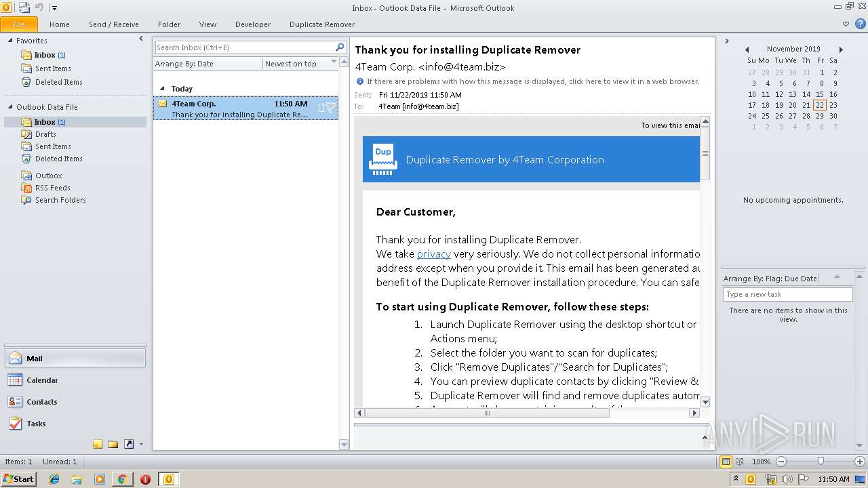
Task: Select November 22 in the date navigator
Action: click(x=820, y=105)
